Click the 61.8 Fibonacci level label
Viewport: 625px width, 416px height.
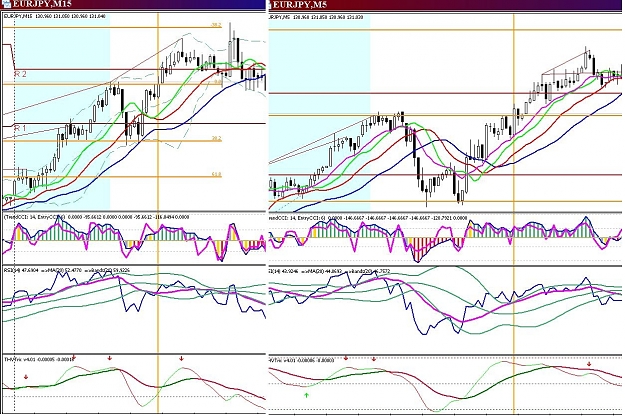click(x=216, y=175)
